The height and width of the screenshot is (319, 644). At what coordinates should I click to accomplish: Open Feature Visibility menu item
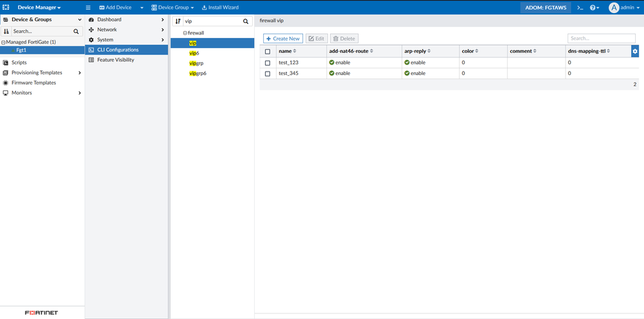(x=127, y=60)
